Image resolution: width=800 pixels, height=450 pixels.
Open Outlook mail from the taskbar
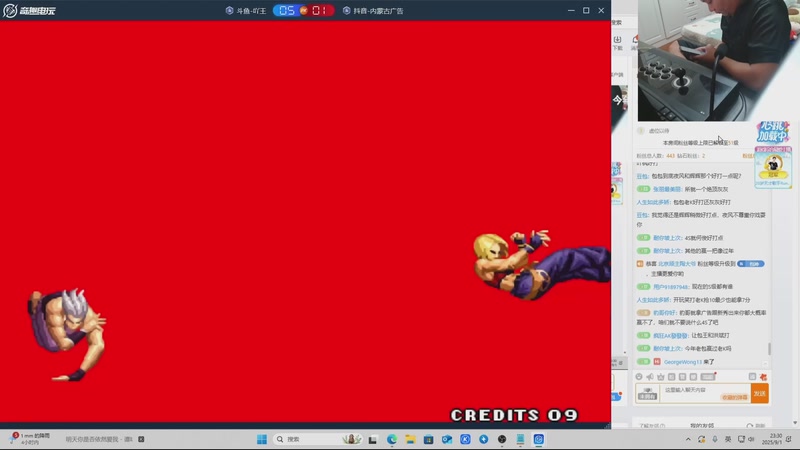447,439
